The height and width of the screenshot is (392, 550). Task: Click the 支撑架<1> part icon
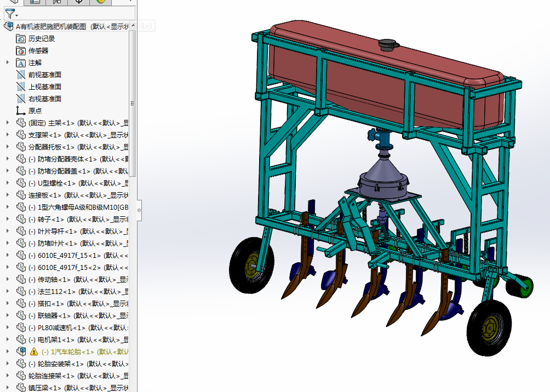pos(21,135)
